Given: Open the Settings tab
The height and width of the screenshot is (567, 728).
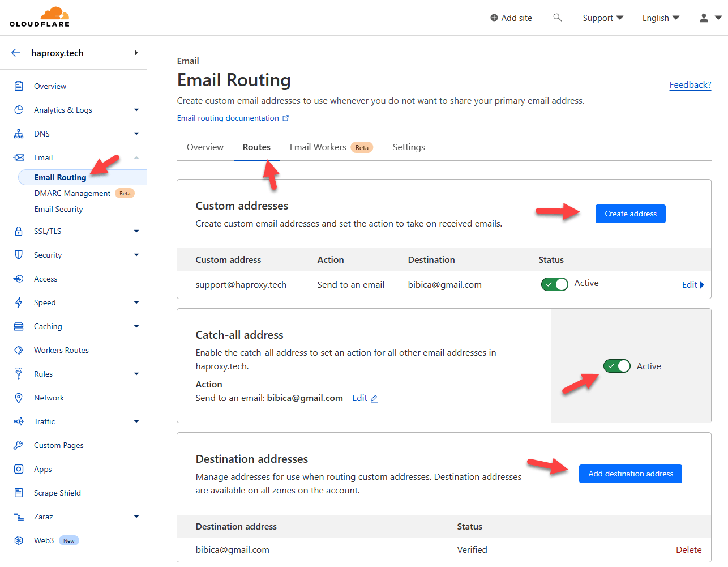Looking at the screenshot, I should click(x=409, y=147).
